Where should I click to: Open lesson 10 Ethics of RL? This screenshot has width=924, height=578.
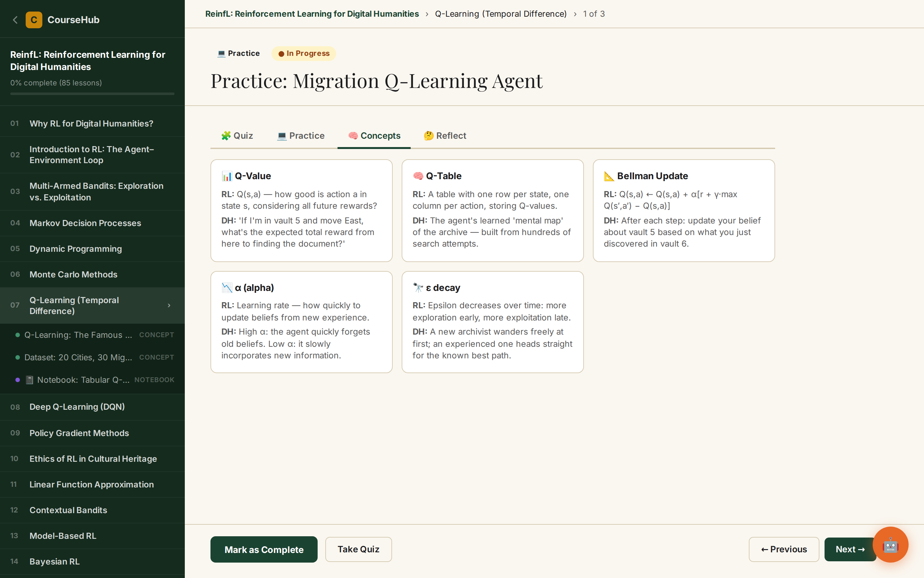(x=92, y=459)
